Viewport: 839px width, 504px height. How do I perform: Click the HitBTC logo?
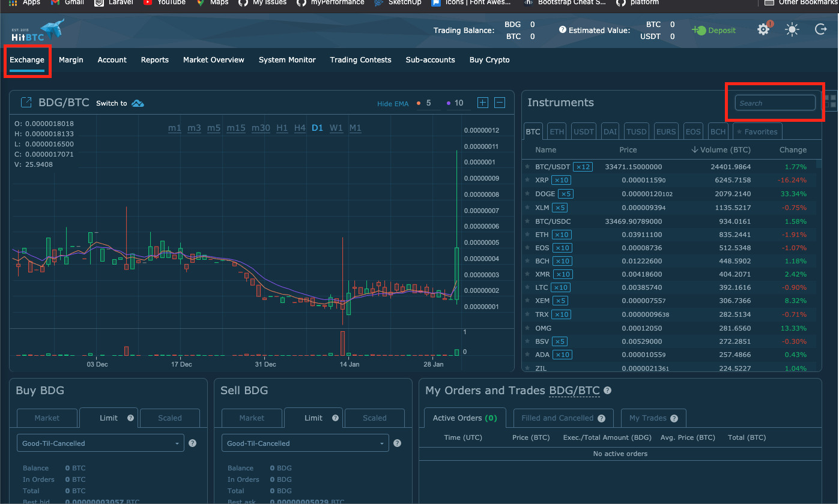pyautogui.click(x=38, y=31)
